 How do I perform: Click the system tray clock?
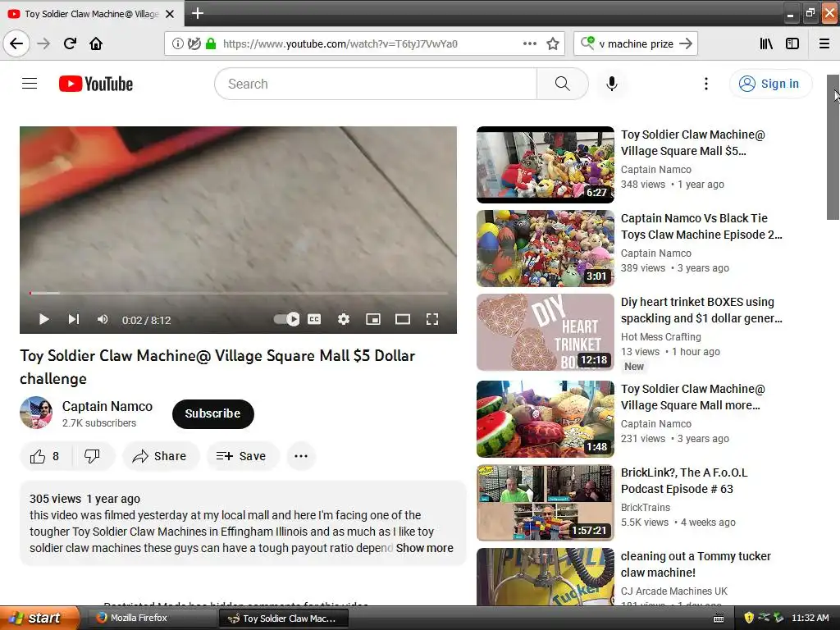tap(810, 618)
